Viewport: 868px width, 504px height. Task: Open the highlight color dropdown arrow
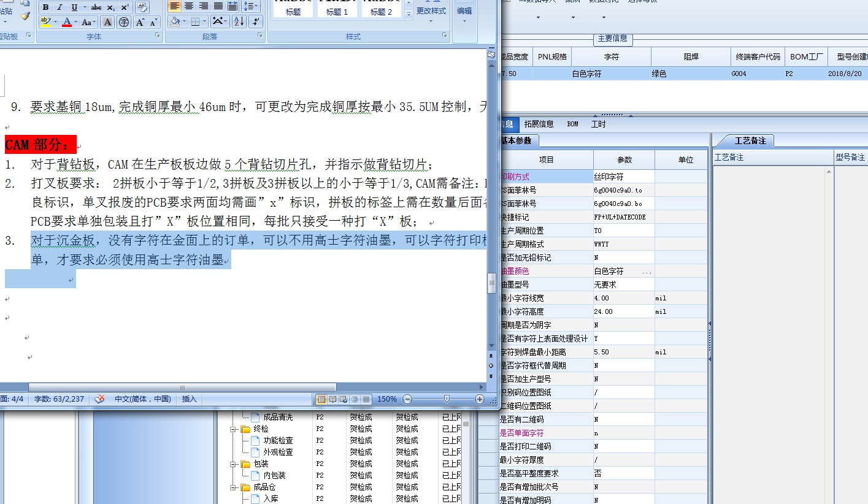55,22
